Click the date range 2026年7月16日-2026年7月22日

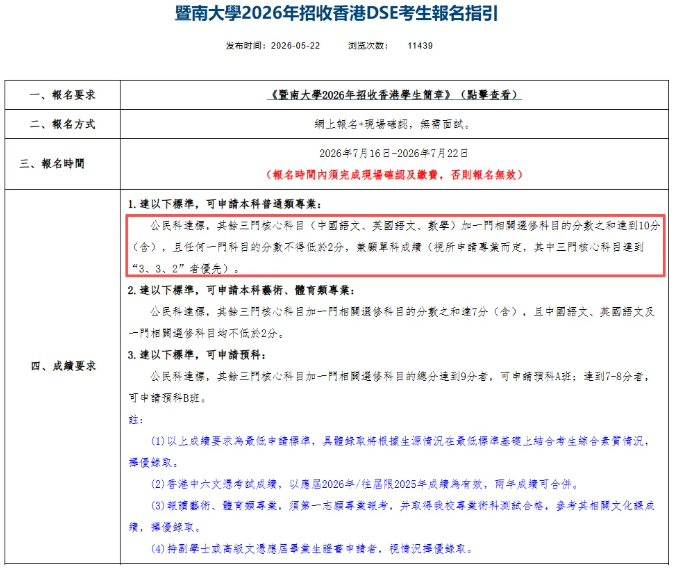click(x=393, y=153)
